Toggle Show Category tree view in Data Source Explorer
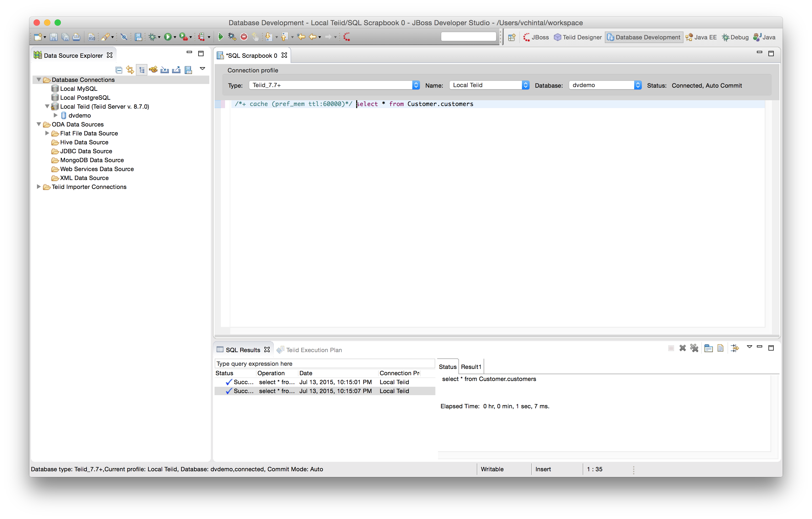Image resolution: width=812 pixels, height=519 pixels. pos(142,70)
